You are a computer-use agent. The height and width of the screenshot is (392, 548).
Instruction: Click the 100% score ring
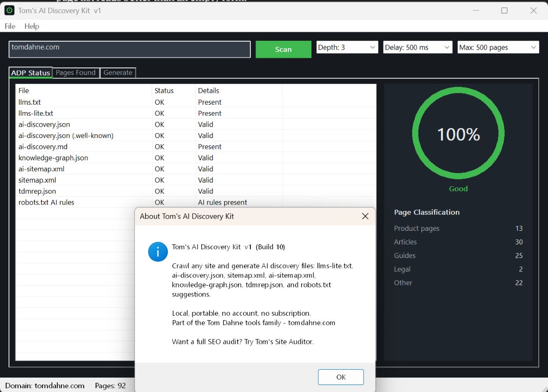pyautogui.click(x=458, y=133)
